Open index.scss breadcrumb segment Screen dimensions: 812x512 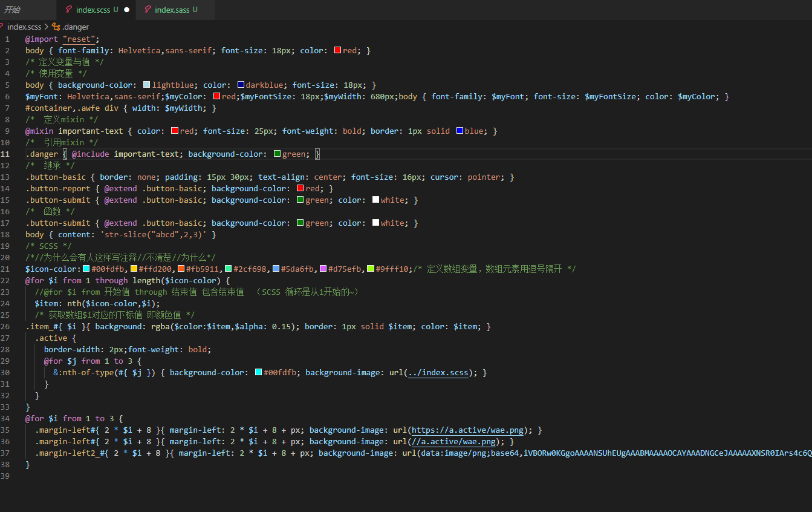(24, 27)
